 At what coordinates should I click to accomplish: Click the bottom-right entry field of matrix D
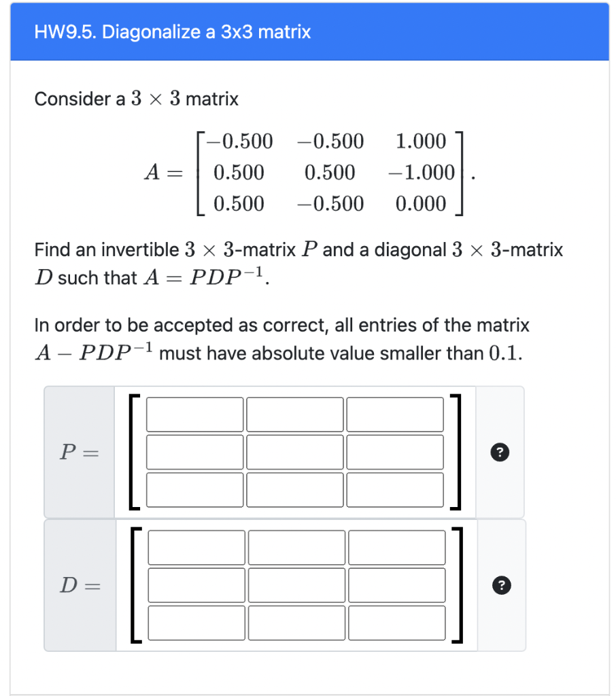click(x=396, y=622)
